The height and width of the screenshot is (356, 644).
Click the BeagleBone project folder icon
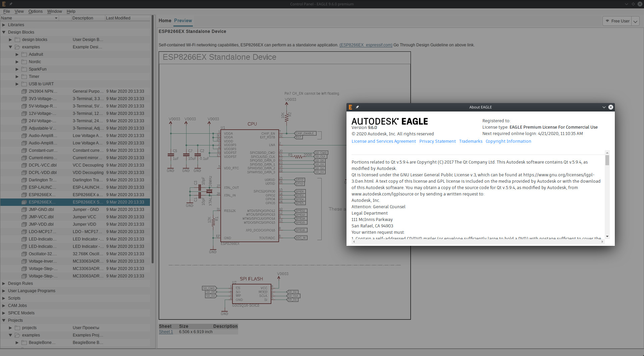[x=24, y=343]
